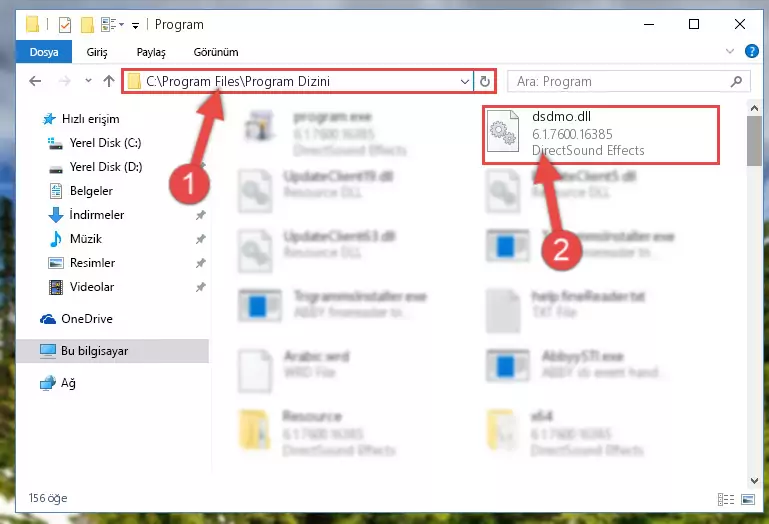Click Properties icon in quick access toolbar
This screenshot has width=769, height=524.
point(65,25)
